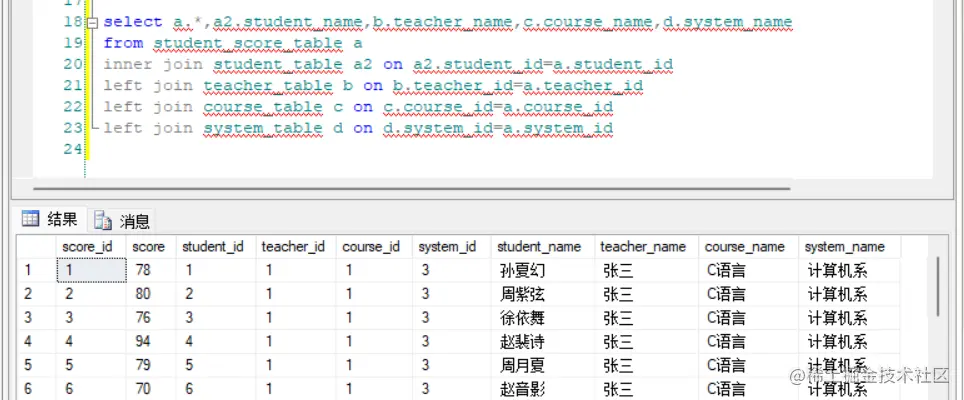
Task: Place cursor on system_table in line 23
Action: [263, 128]
